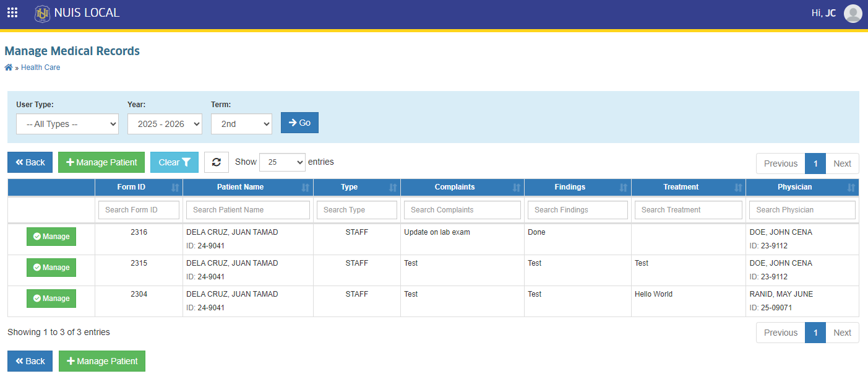The height and width of the screenshot is (384, 868).
Task: Click bottom pagination Next button
Action: pos(842,333)
